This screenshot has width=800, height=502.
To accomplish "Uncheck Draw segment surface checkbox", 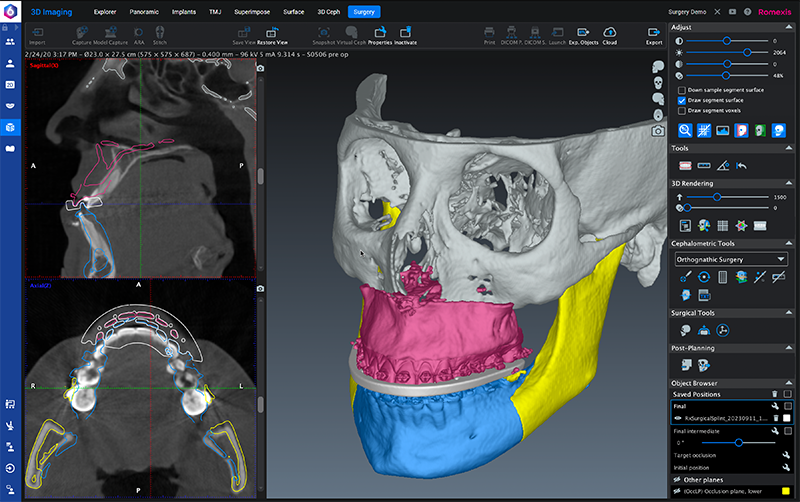I will [x=682, y=101].
